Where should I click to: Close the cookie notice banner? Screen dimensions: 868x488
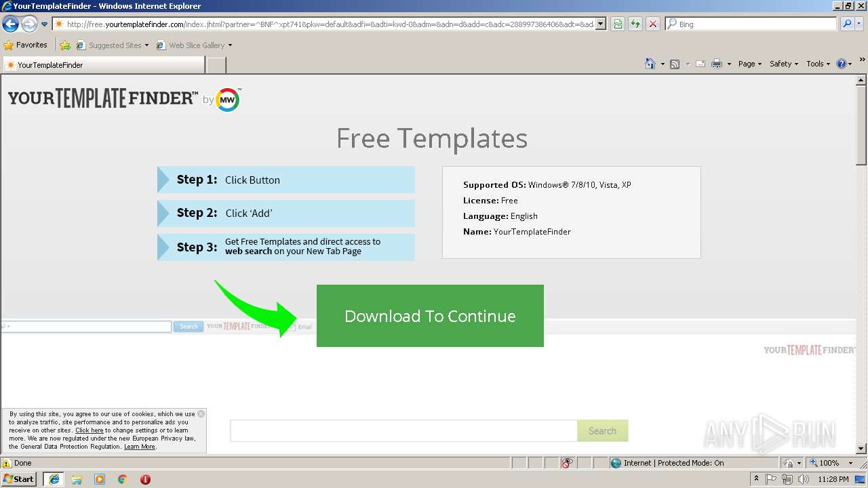(201, 413)
